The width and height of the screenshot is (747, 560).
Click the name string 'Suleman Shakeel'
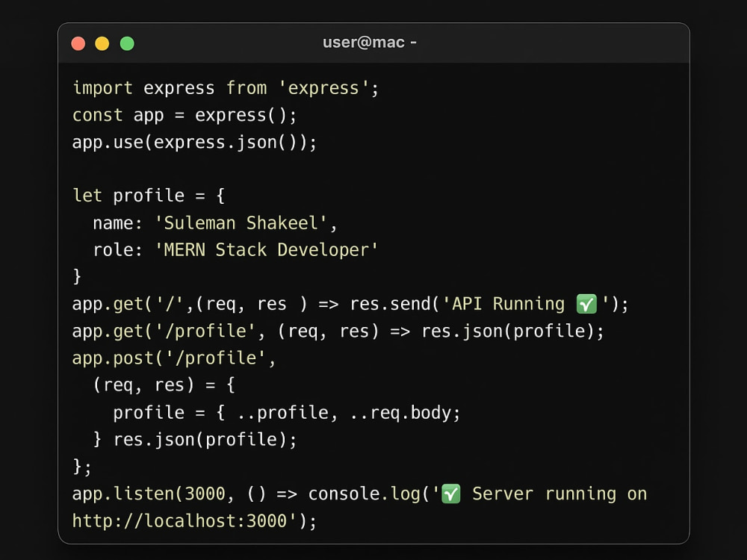[241, 223]
